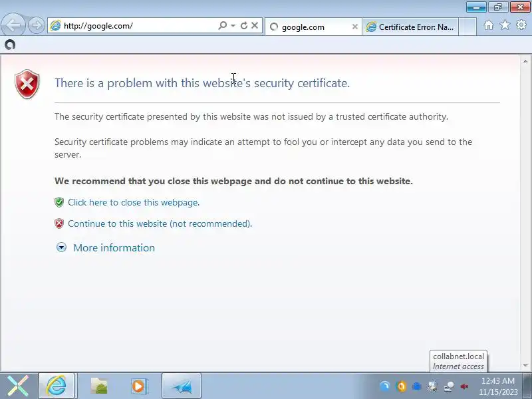The image size is (532, 399).
Task: Click the blue round tray icon
Action: tap(385, 386)
